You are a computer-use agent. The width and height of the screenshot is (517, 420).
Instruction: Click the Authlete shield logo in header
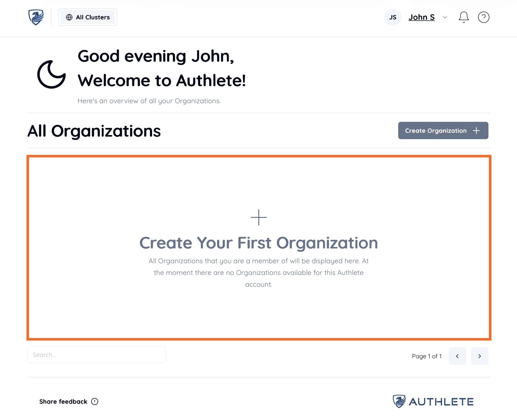click(36, 17)
